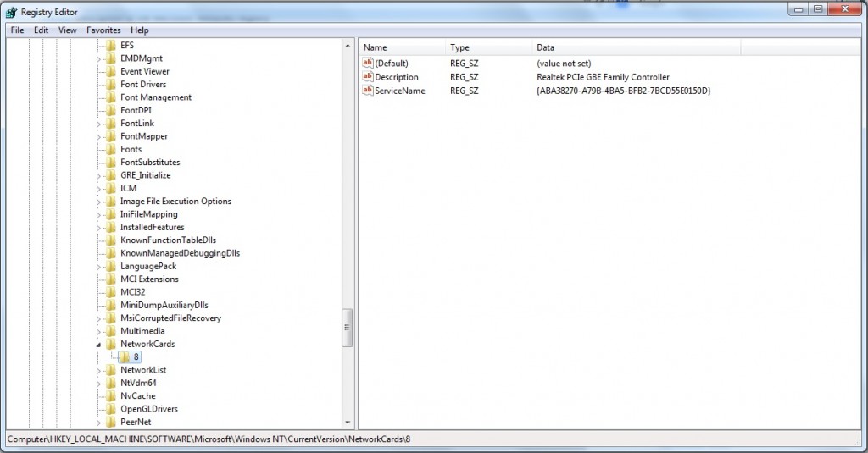Image resolution: width=868 pixels, height=453 pixels.
Task: Open the File menu
Action: coord(17,30)
